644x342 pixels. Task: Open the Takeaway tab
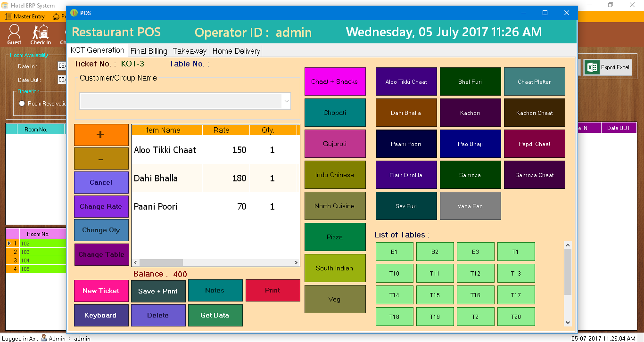(x=190, y=51)
